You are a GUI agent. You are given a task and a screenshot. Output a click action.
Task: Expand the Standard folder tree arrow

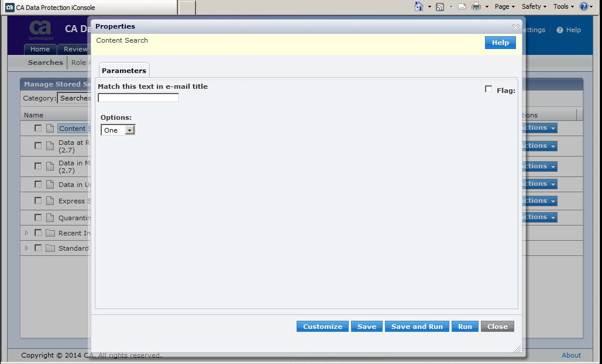26,248
